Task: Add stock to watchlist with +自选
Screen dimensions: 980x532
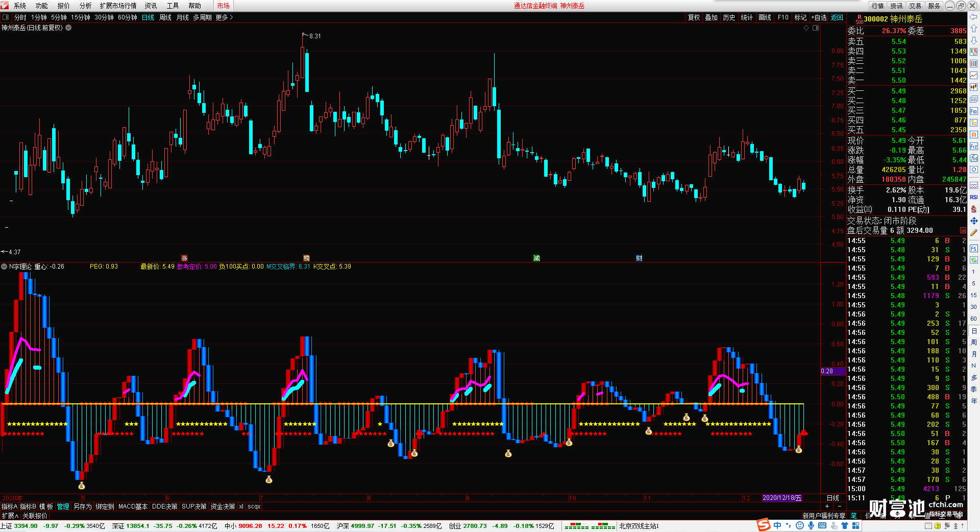Action: coord(819,17)
